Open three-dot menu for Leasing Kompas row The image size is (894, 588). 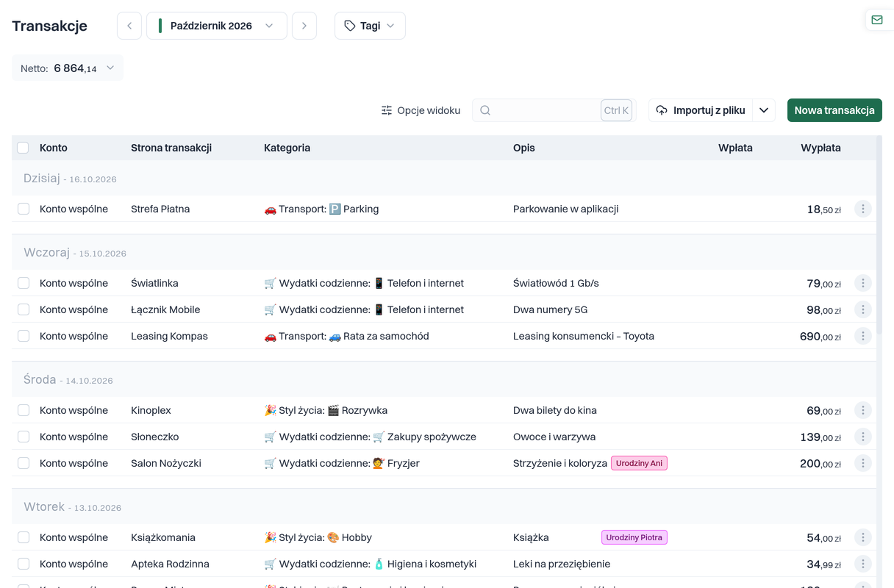point(863,336)
